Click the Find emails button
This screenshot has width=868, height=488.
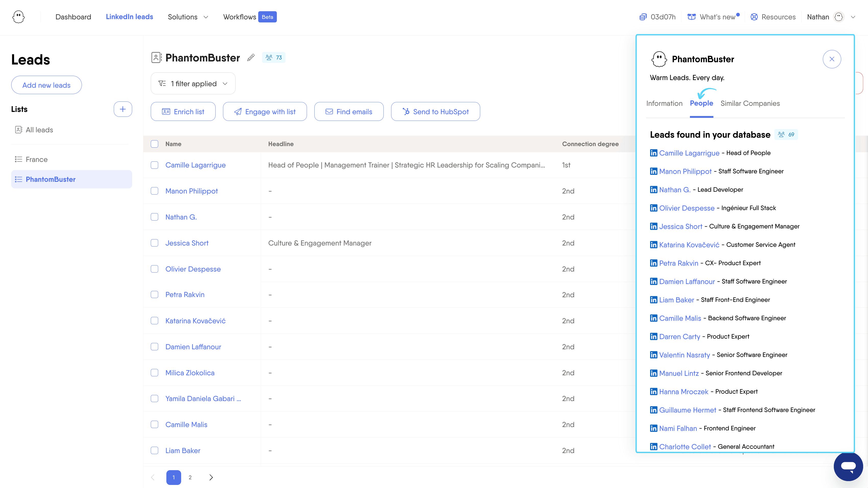(x=349, y=111)
